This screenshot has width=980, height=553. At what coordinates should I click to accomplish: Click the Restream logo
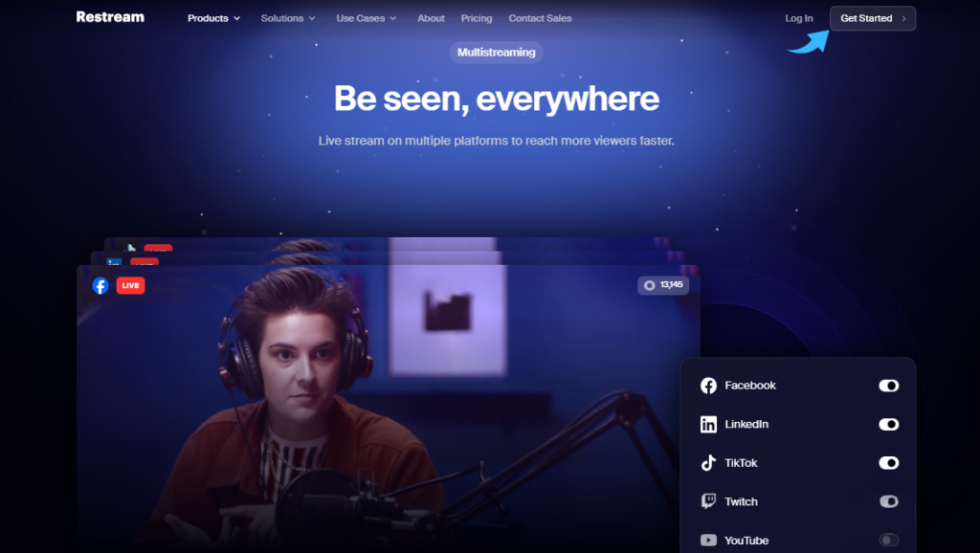(109, 16)
